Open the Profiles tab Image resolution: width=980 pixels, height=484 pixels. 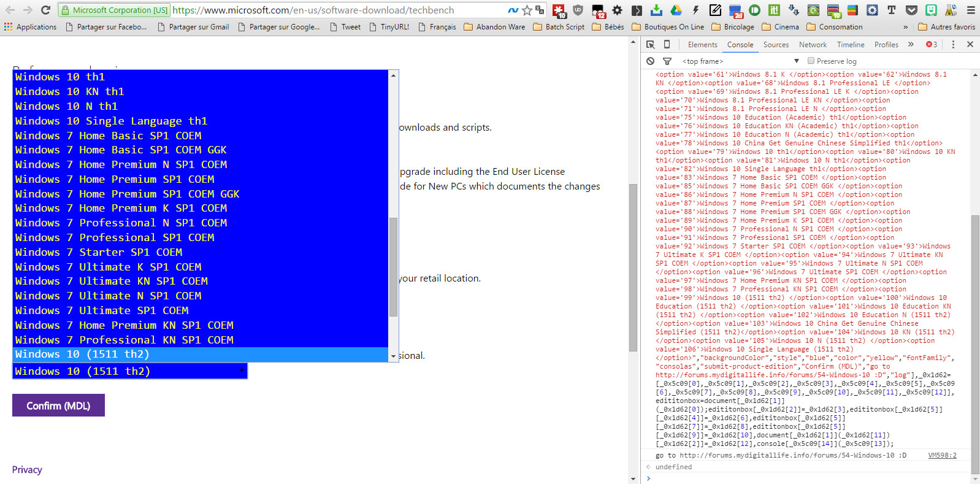pyautogui.click(x=886, y=45)
